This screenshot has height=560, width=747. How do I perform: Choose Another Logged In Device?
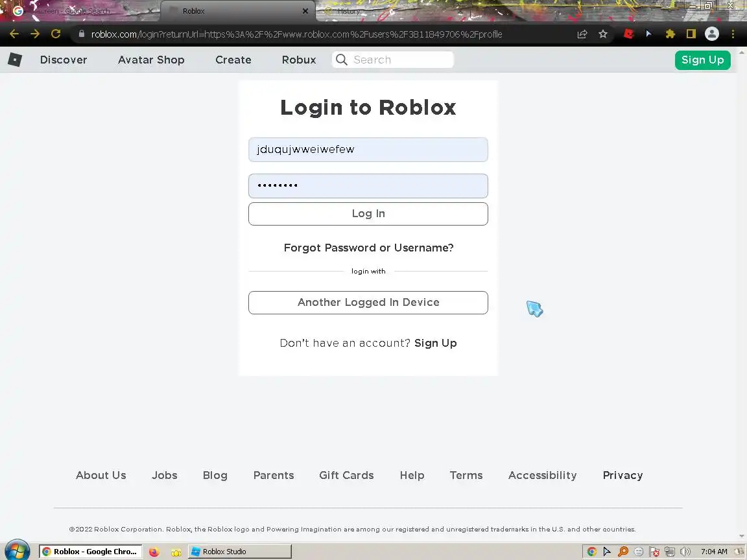pos(368,303)
